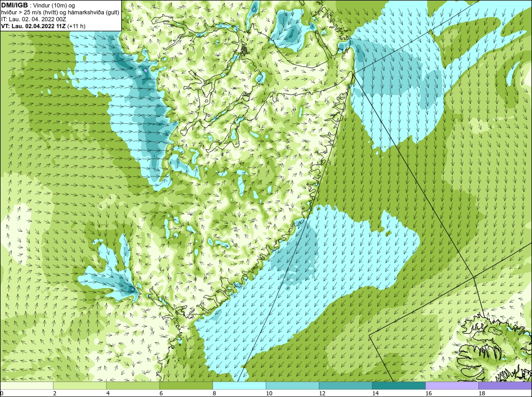The width and height of the screenshot is (532, 397).
Task: Click the 12–14 m/s teal legend swatch
Action: (x=345, y=386)
